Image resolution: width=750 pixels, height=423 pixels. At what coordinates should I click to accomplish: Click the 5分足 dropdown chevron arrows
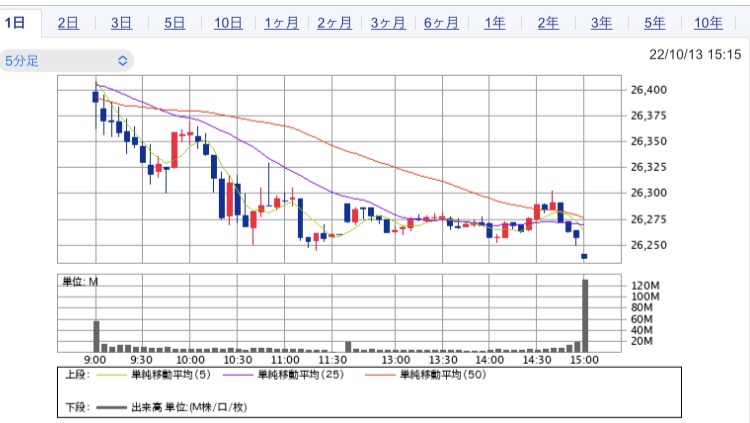coord(122,61)
